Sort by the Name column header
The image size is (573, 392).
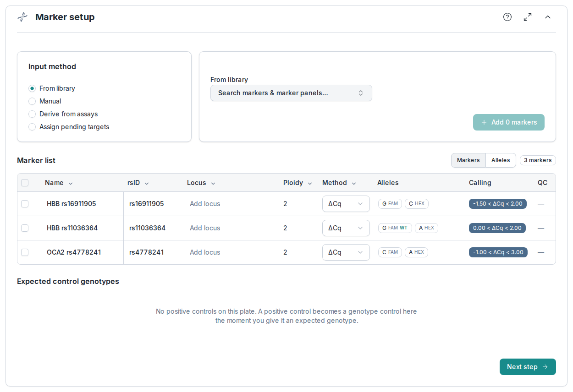[x=59, y=183]
